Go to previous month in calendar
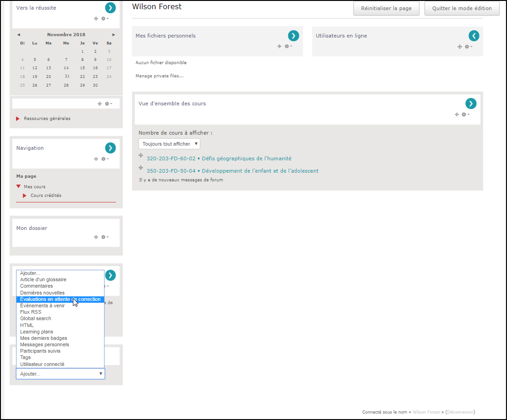The image size is (507, 420). pyautogui.click(x=19, y=35)
